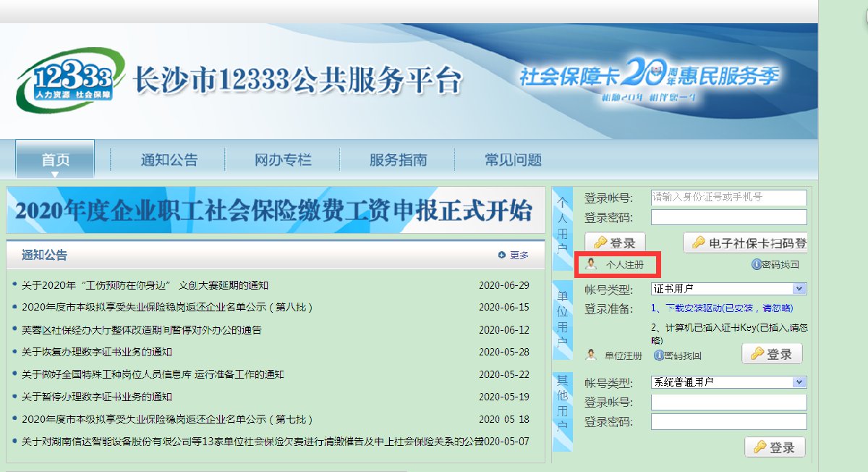Screen dimensions: 868x472
Task: Click the personal 登录帐号 input field
Action: [728, 197]
